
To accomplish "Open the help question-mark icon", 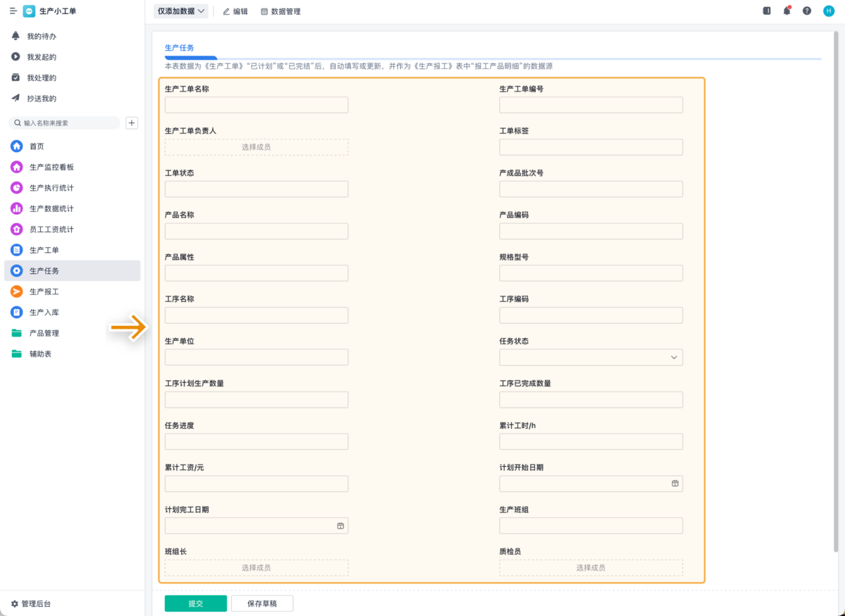I will tap(807, 11).
